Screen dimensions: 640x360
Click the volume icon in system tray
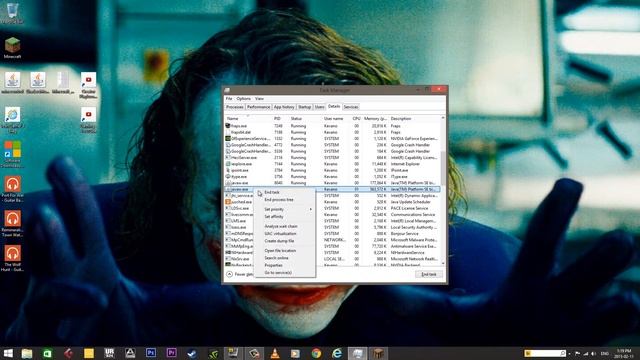[593, 353]
